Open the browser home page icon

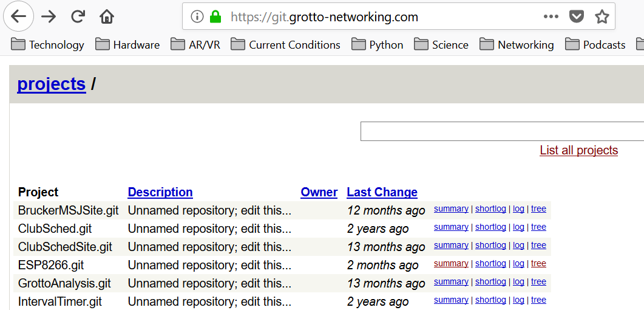[x=107, y=16]
